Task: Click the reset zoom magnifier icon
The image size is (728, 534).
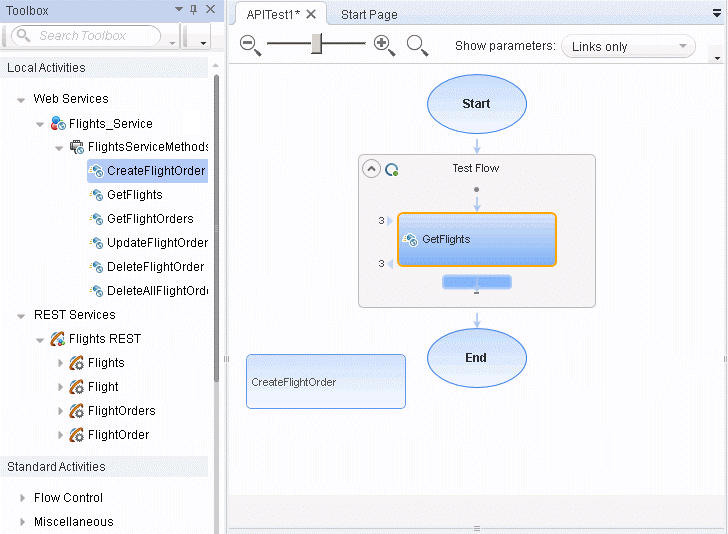Action: click(x=417, y=45)
